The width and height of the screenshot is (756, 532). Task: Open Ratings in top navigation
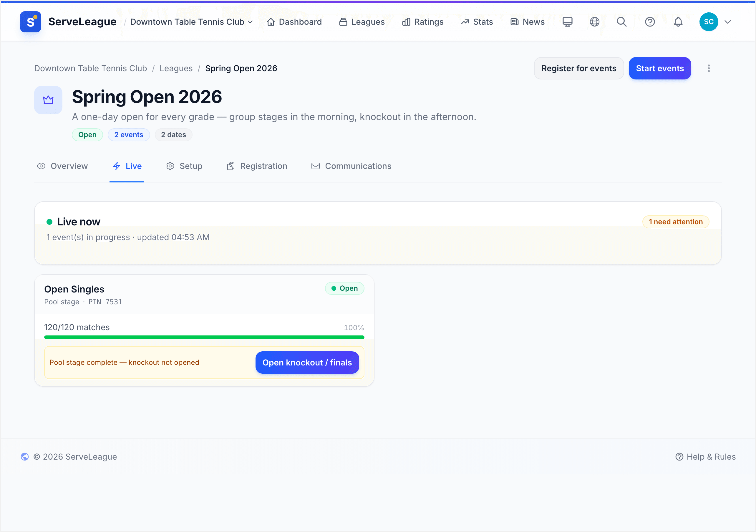[423, 22]
